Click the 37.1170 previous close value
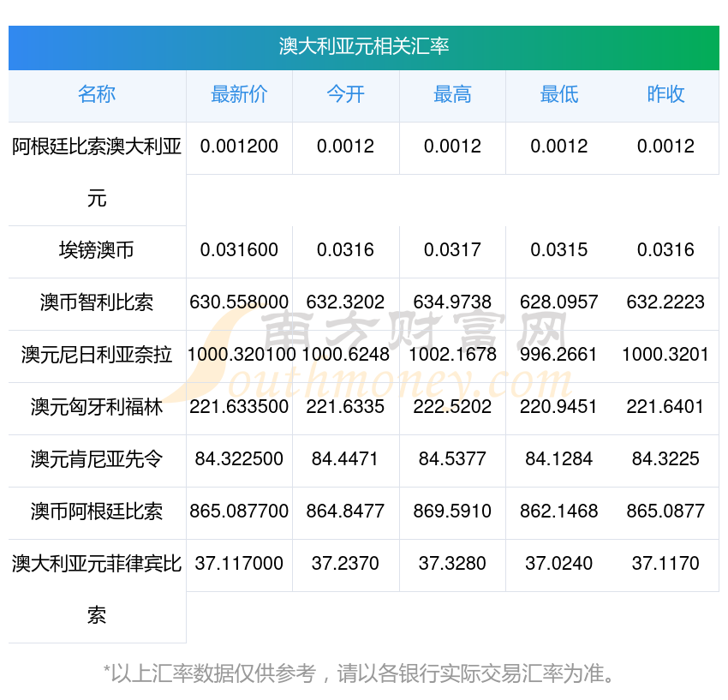Image resolution: width=728 pixels, height=700 pixels. coord(665,564)
